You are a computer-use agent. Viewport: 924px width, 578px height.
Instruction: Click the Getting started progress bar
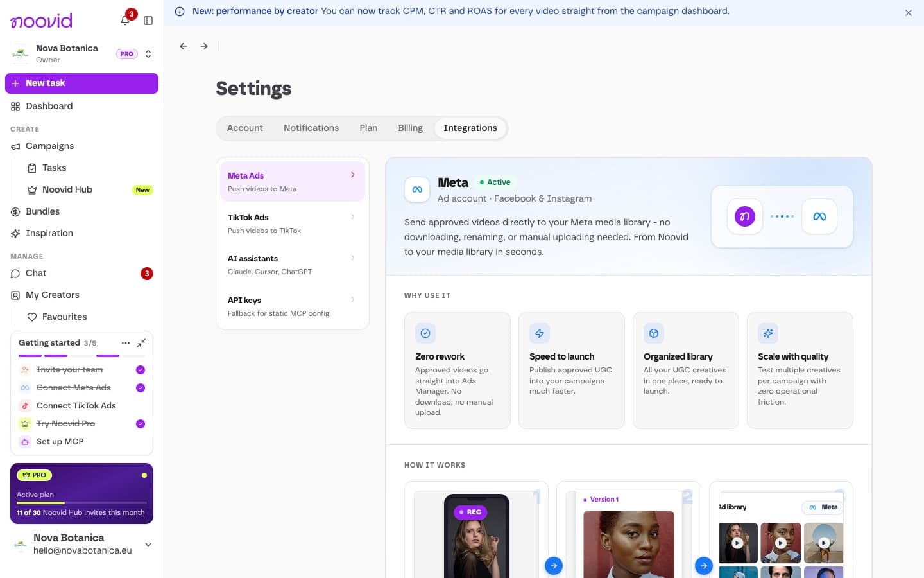pyautogui.click(x=81, y=356)
